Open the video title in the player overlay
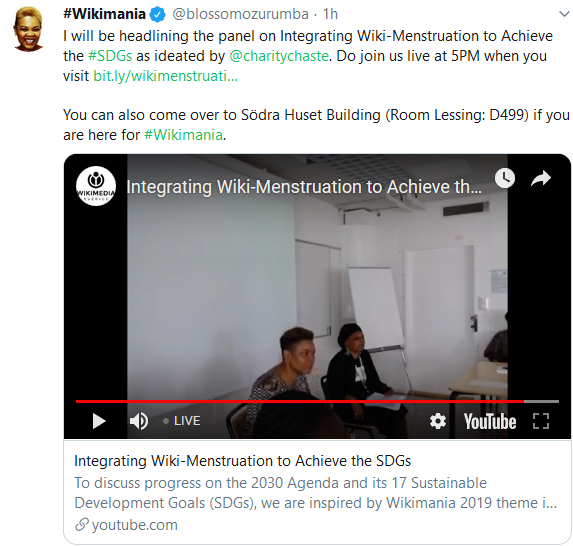This screenshot has height=546, width=573. [304, 187]
